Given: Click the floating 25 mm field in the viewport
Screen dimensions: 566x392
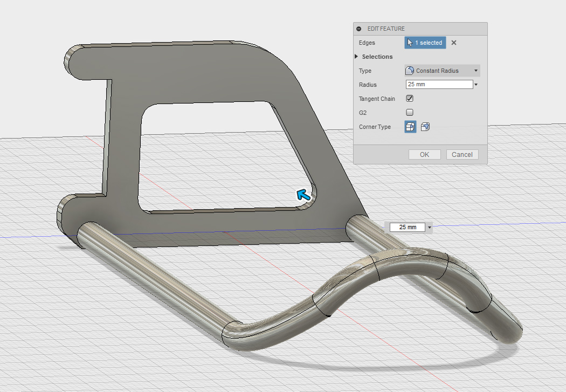Looking at the screenshot, I should (408, 228).
